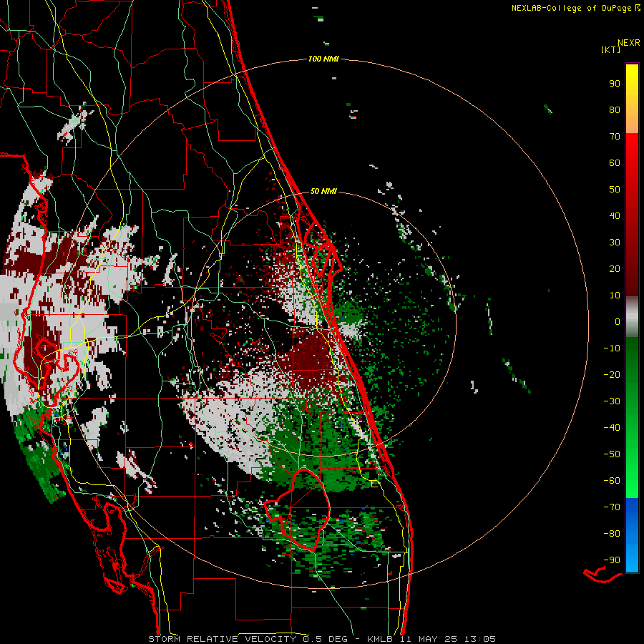Click the -60 value on the velocity scale
This screenshot has width=644, height=644.
pyautogui.click(x=612, y=481)
